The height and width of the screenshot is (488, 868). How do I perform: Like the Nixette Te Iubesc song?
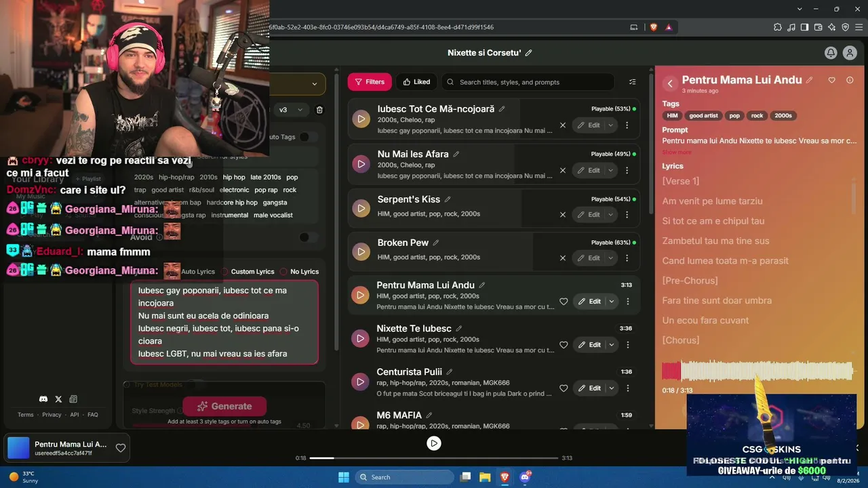(x=564, y=345)
